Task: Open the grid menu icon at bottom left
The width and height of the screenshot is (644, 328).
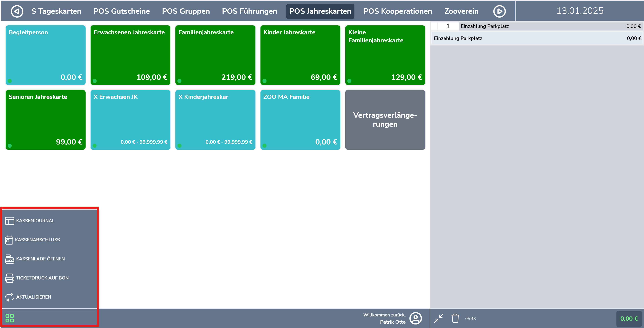Action: tap(10, 318)
